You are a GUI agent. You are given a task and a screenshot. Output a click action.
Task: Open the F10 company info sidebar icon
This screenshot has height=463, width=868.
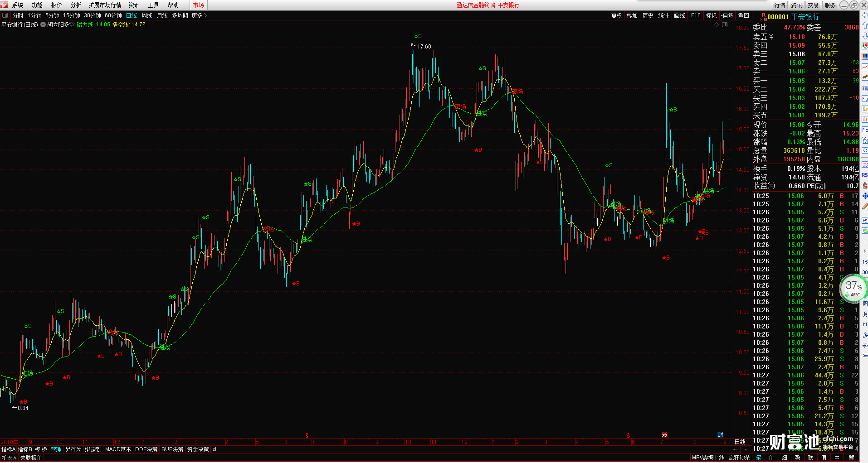pos(864,98)
